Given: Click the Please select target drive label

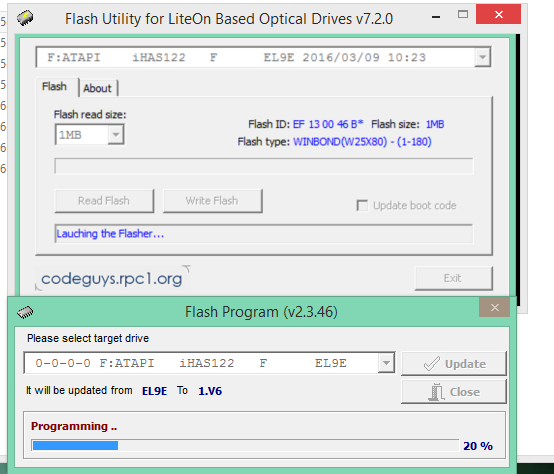Looking at the screenshot, I should [88, 338].
